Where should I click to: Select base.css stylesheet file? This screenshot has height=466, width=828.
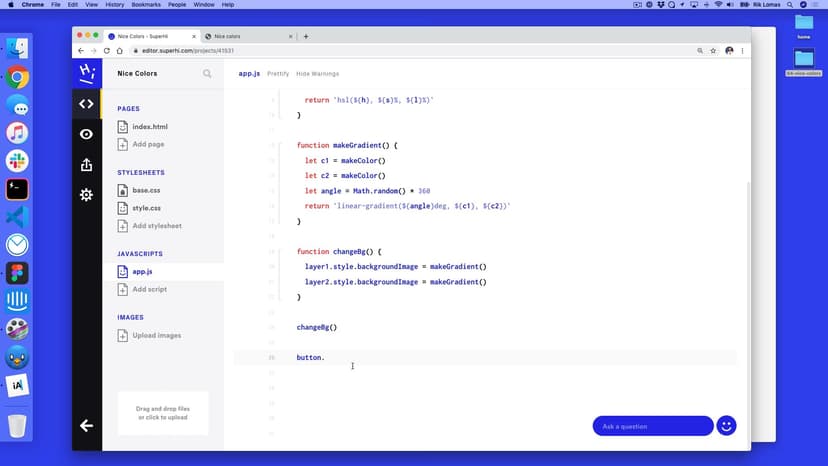(146, 190)
